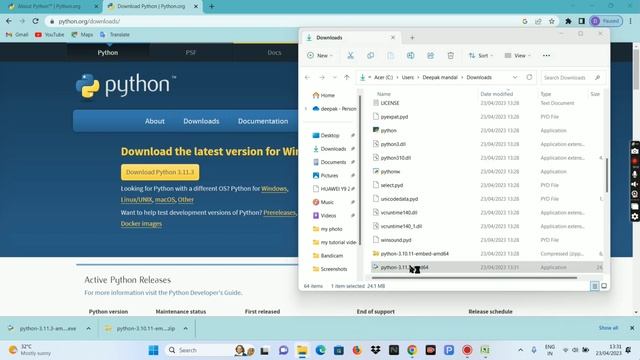Click the Copy icon in File Explorer toolbar
This screenshot has width=640, height=360.
(370, 56)
